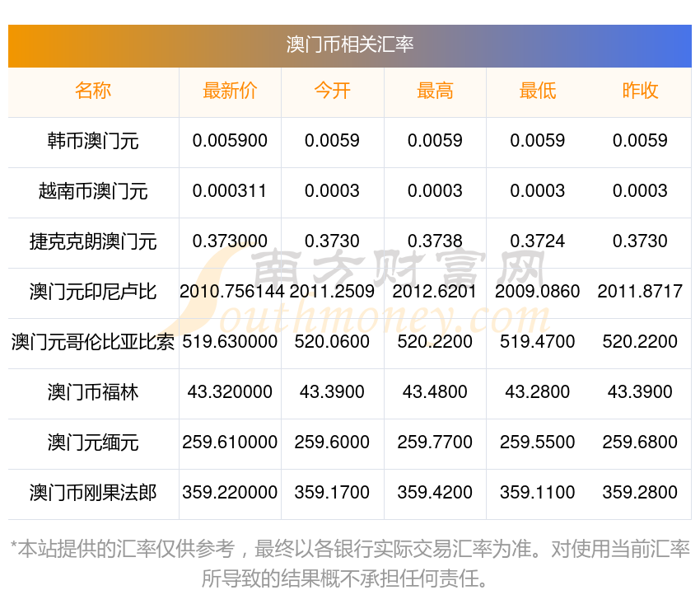The image size is (700, 604).
Task: Click high value 43.4800
Action: 435,391
